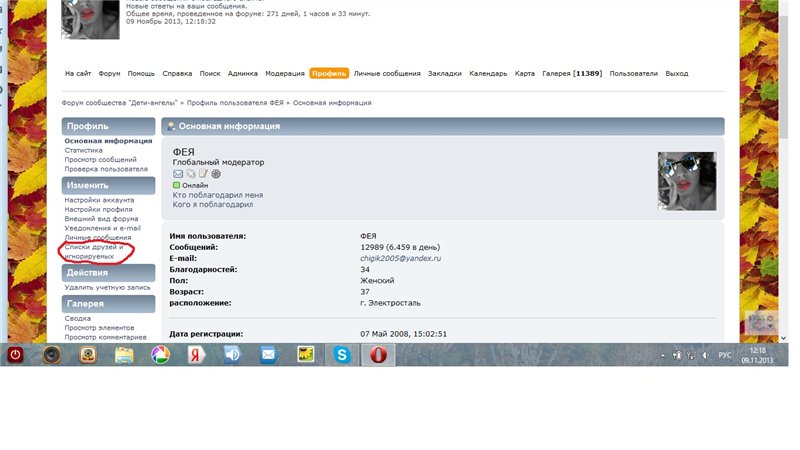Open the Закладки menu item
This screenshot has width=800, height=450.
[x=444, y=73]
